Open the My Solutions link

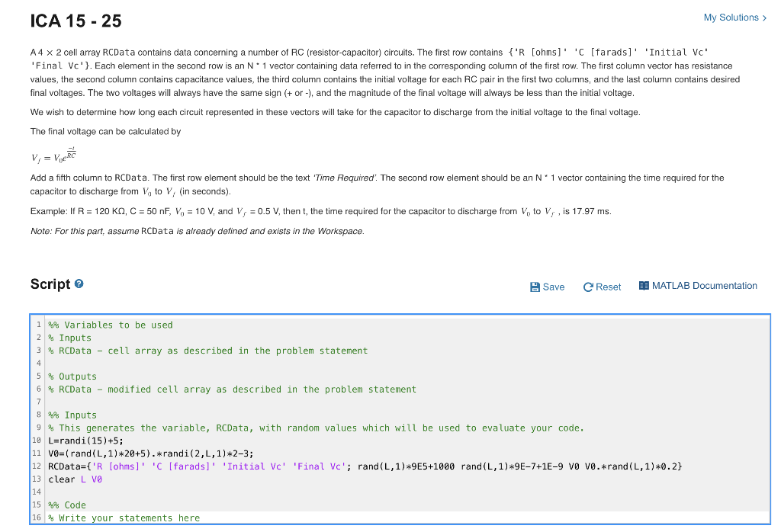coord(731,18)
